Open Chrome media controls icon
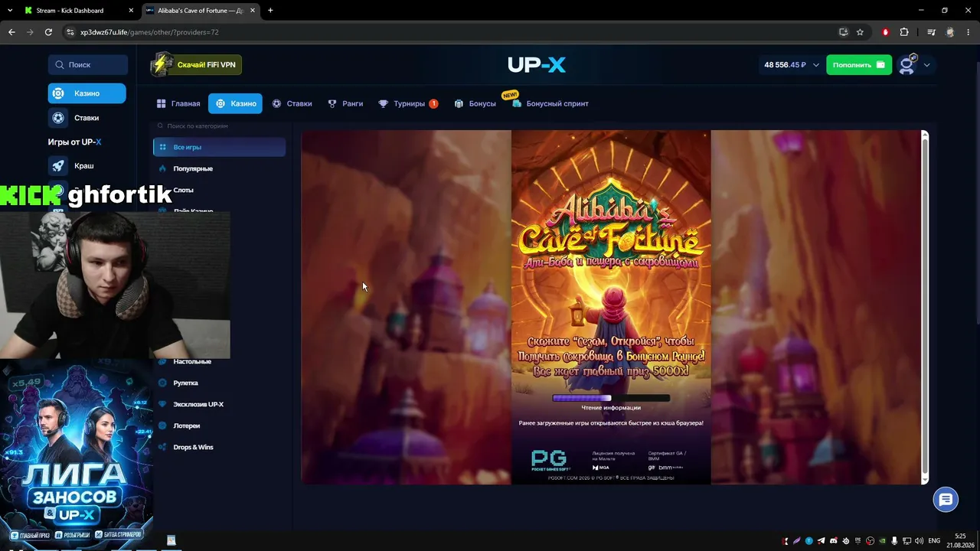 coord(931,32)
